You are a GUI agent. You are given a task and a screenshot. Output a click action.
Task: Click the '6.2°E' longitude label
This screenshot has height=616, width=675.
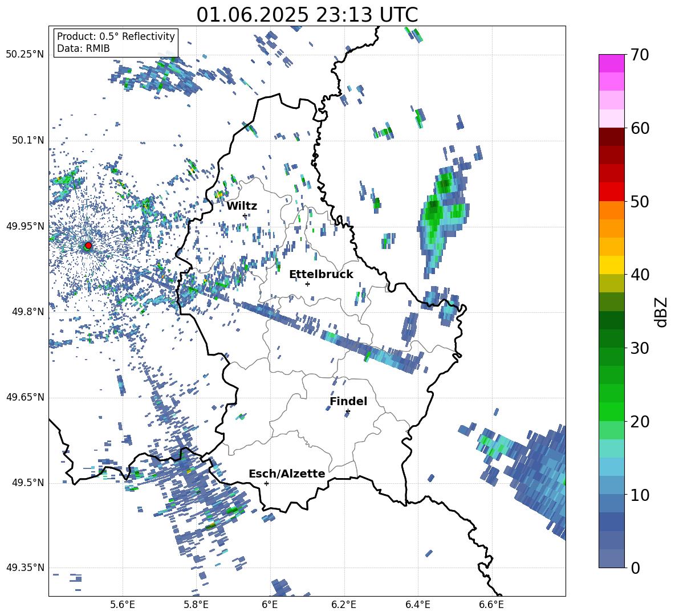(344, 605)
